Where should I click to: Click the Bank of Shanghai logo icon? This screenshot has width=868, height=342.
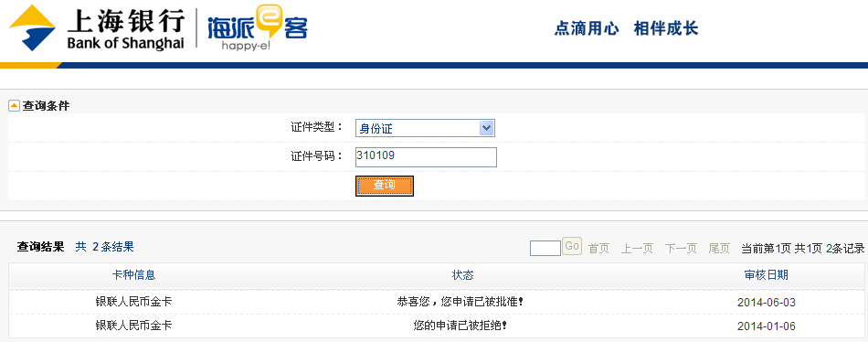pyautogui.click(x=32, y=27)
